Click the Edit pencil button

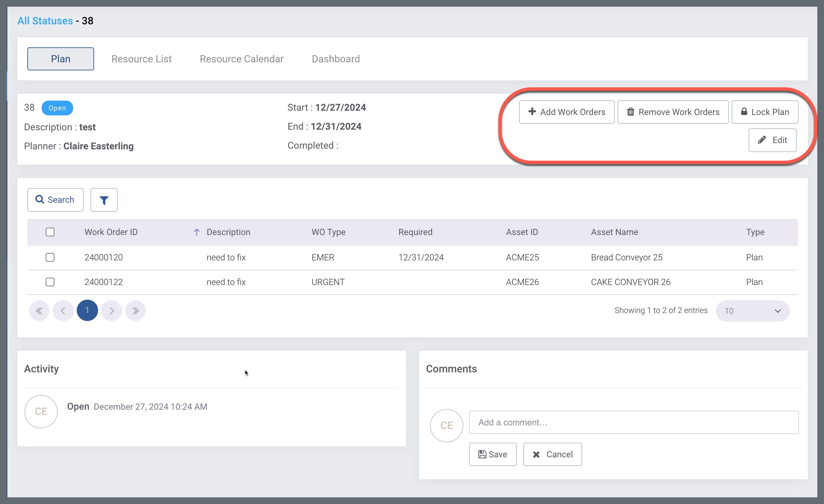pyautogui.click(x=772, y=140)
